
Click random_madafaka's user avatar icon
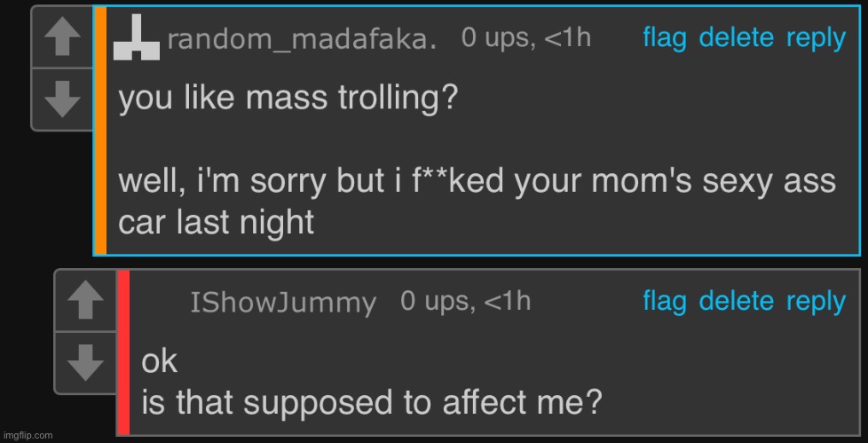click(137, 39)
